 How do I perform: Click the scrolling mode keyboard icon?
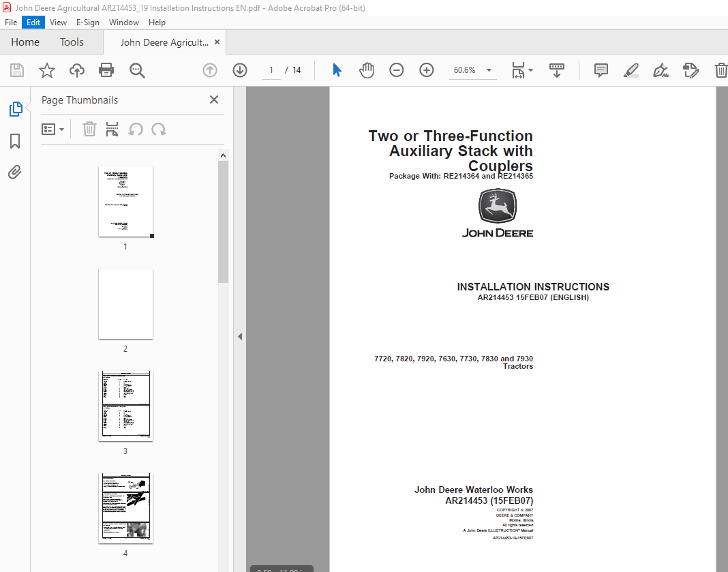point(557,70)
